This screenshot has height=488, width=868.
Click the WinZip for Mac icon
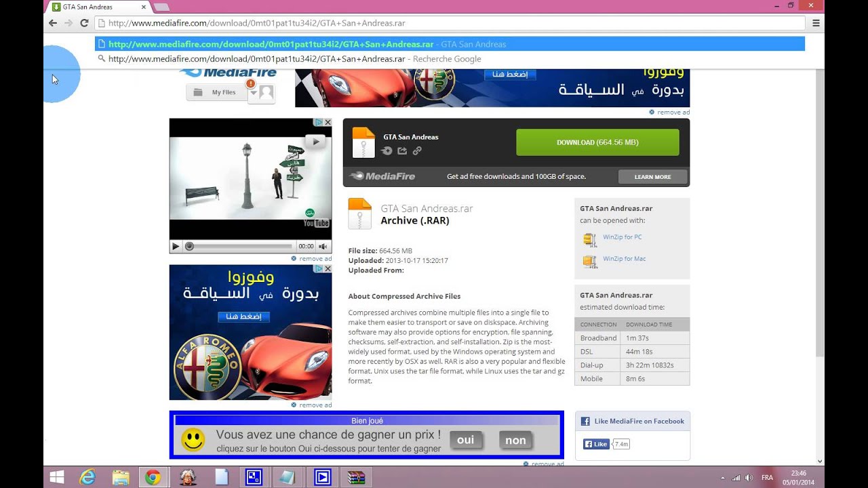tap(590, 261)
